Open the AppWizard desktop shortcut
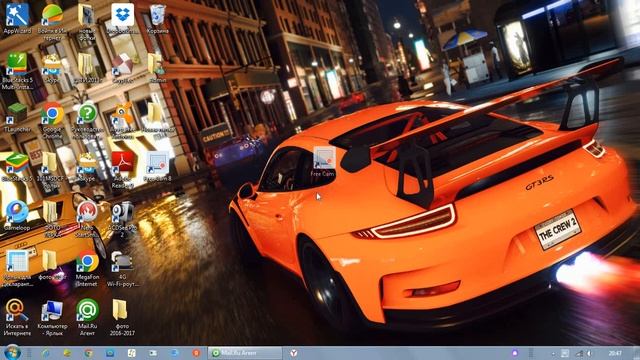The image size is (640, 360). coord(17,18)
